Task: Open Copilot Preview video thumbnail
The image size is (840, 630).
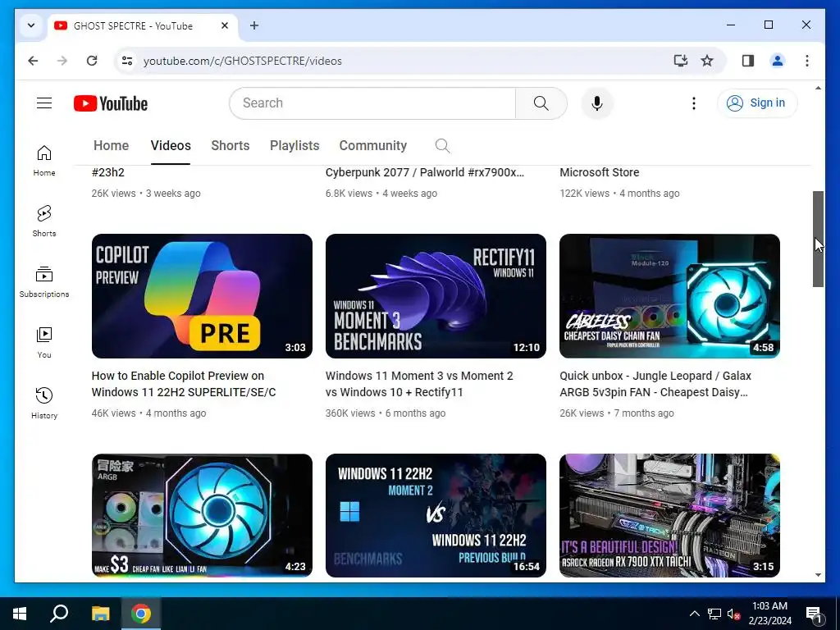Action: 202,295
